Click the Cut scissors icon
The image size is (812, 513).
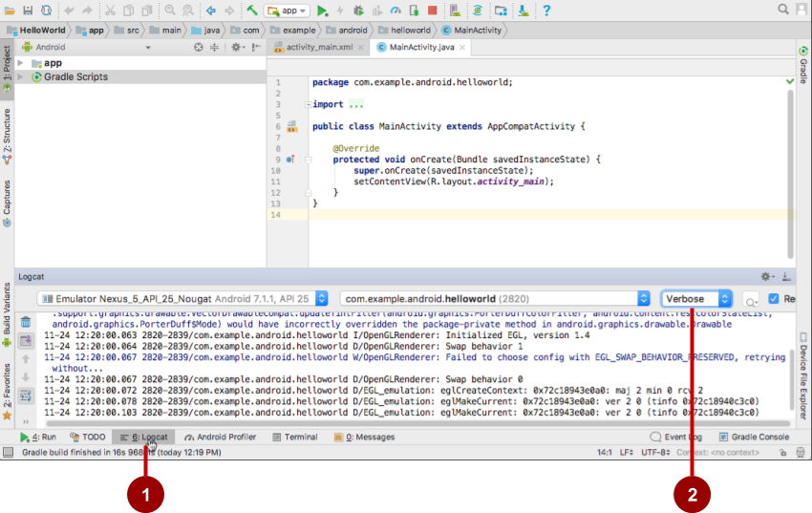point(110,11)
